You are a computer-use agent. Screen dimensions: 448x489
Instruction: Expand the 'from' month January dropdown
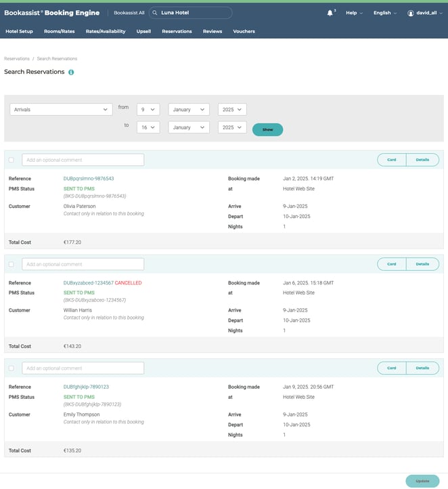point(189,109)
